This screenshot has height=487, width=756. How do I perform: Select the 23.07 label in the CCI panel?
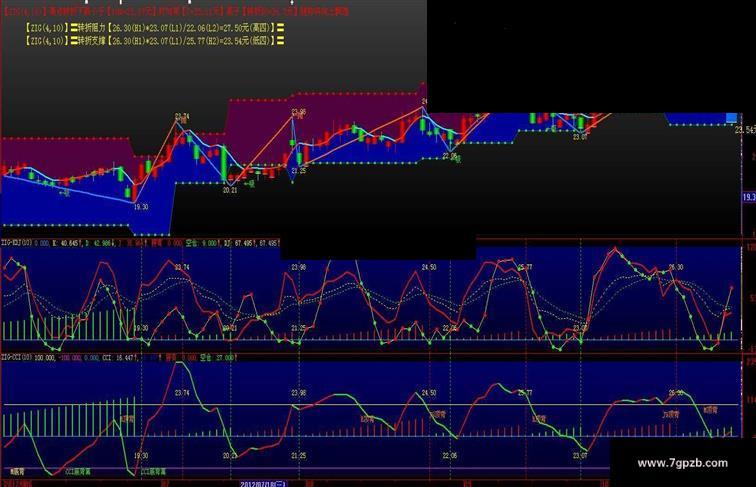pos(580,456)
